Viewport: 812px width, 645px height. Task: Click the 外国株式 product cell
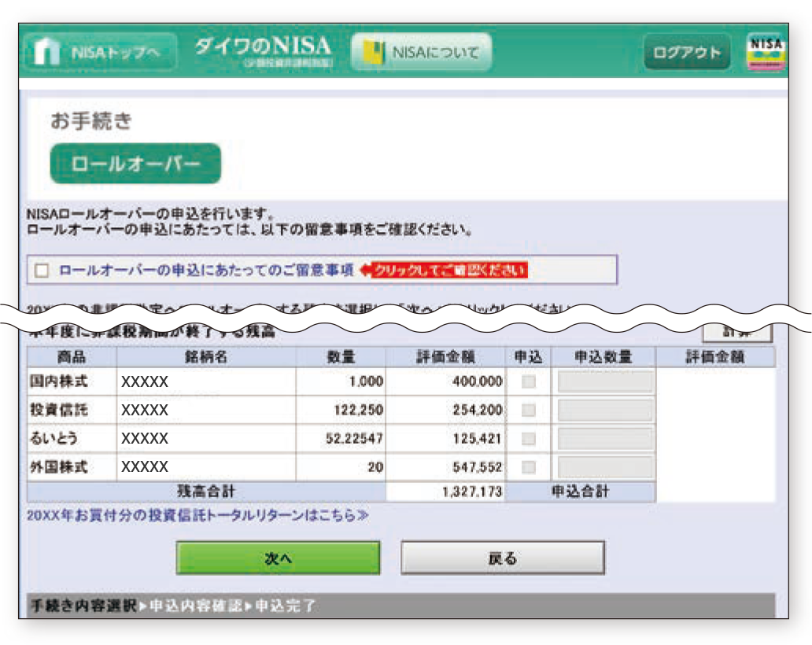(x=72, y=467)
